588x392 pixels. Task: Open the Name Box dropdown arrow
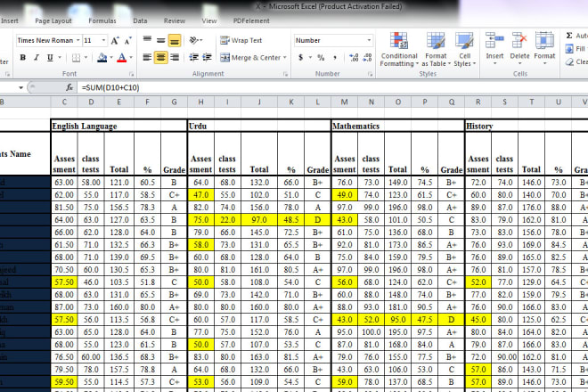click(20, 87)
